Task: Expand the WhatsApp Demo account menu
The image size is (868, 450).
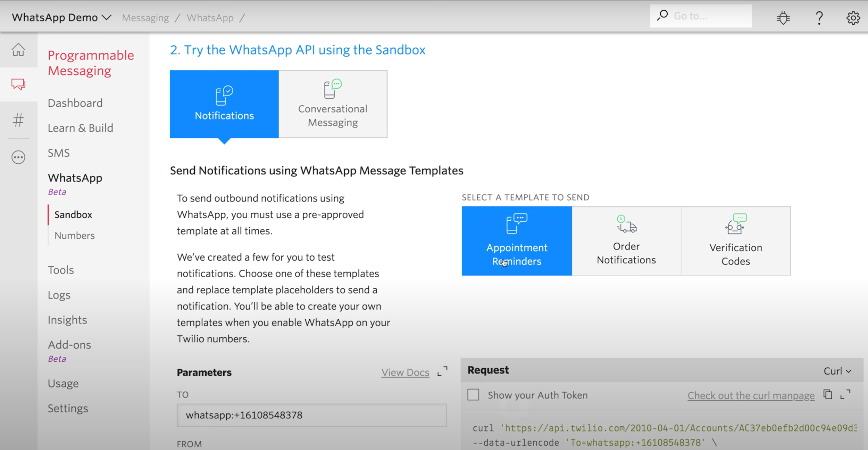Action: [60, 17]
